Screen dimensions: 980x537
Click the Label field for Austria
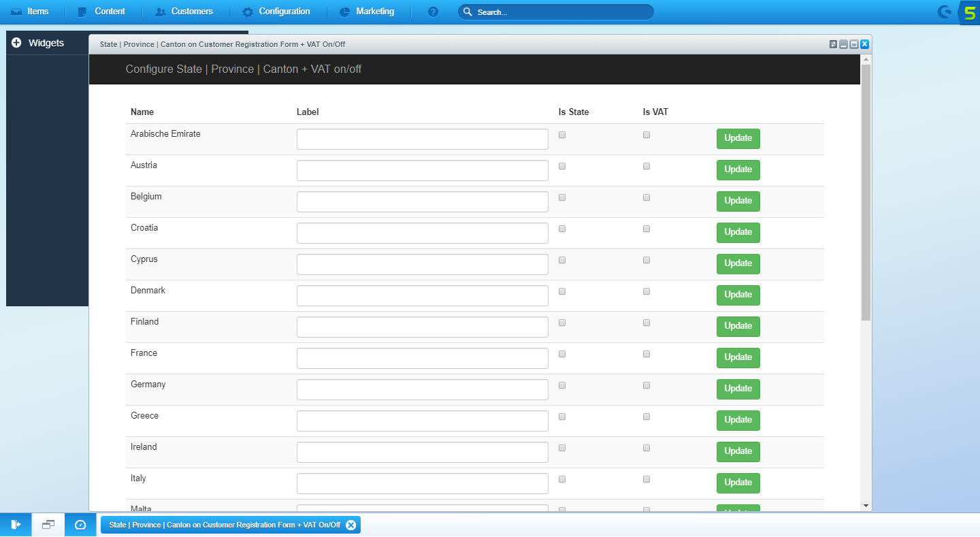423,170
